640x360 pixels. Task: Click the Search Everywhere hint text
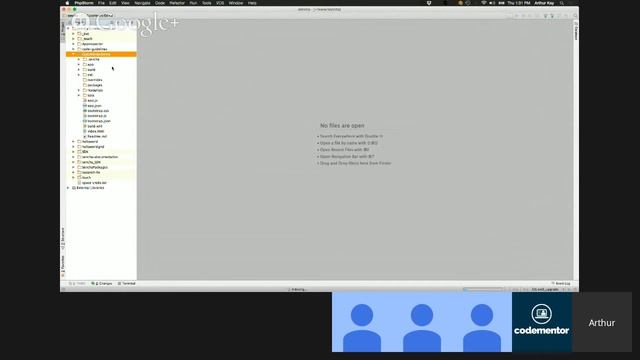[x=351, y=136]
